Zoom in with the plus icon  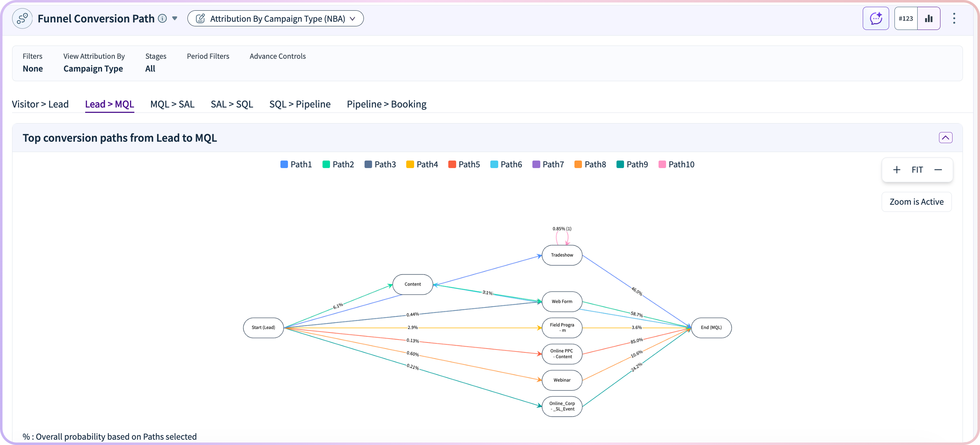(896, 169)
